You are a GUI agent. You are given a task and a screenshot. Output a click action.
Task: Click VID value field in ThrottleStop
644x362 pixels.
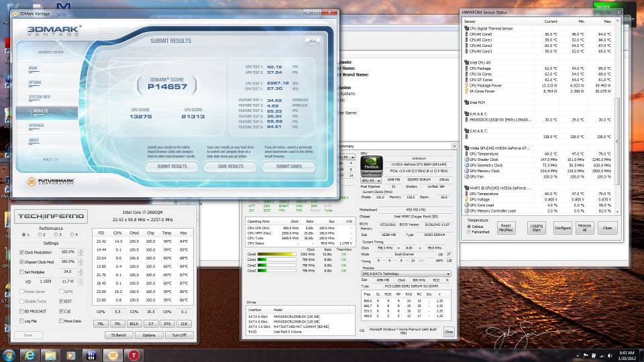click(x=46, y=282)
